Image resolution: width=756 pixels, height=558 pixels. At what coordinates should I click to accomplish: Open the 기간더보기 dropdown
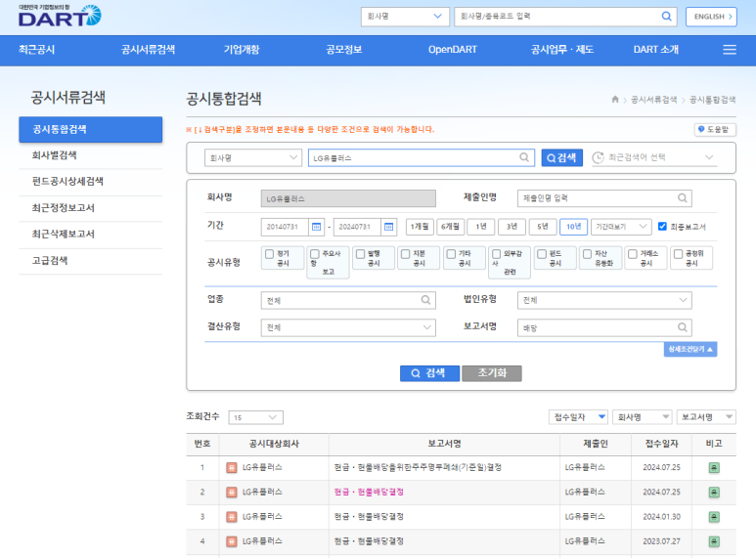tap(621, 227)
